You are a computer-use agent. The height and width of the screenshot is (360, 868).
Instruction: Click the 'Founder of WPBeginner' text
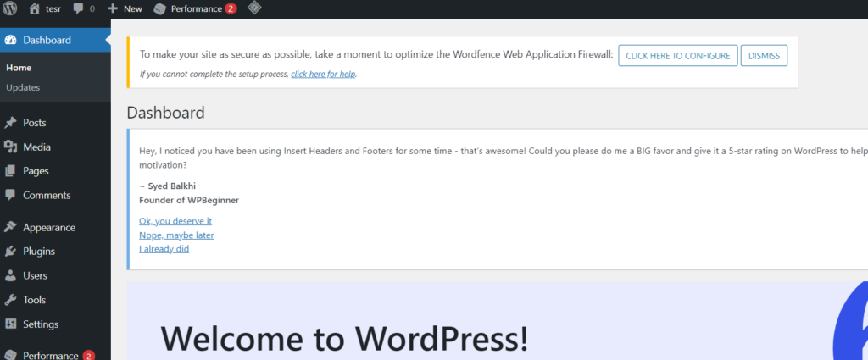click(189, 200)
